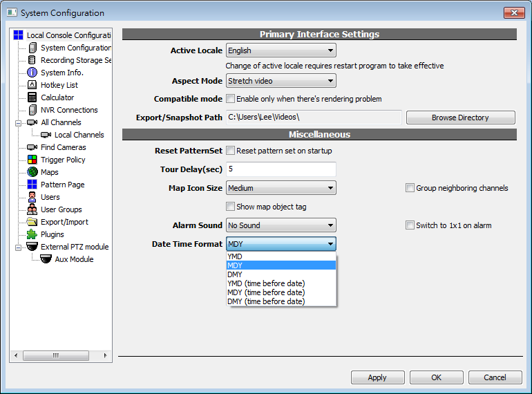
Task: Click the Browse Directory button
Action: (x=460, y=118)
